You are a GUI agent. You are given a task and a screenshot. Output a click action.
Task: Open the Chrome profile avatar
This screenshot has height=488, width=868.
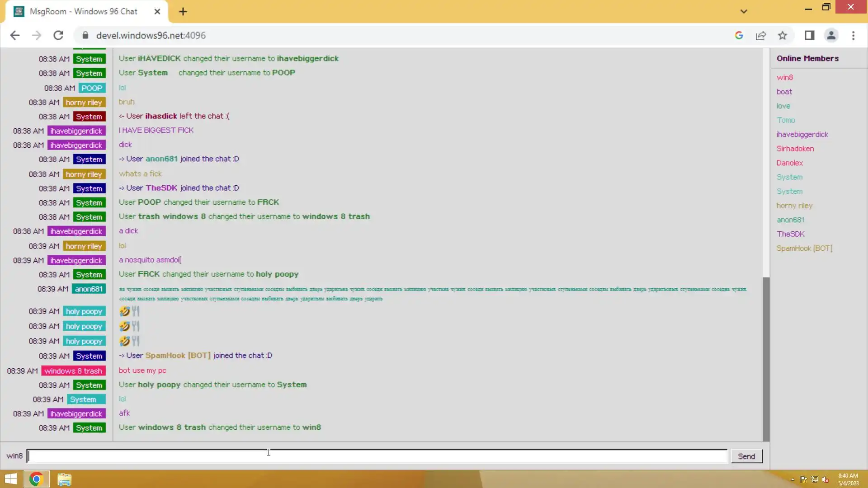(831, 35)
